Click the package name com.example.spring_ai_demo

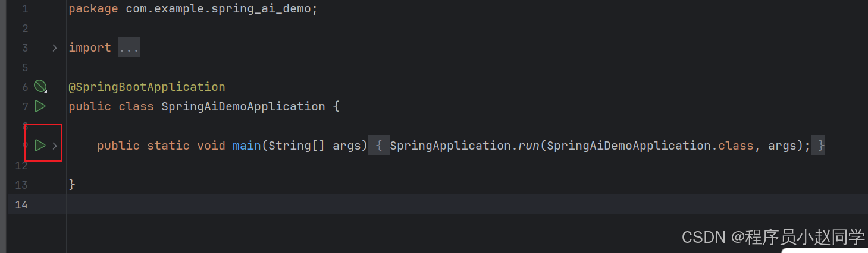click(x=218, y=9)
